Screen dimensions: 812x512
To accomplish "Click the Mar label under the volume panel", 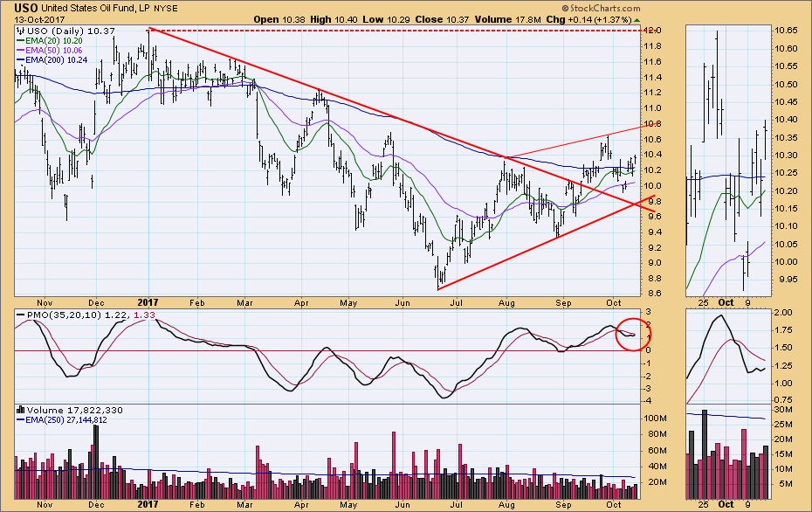I will coord(244,504).
